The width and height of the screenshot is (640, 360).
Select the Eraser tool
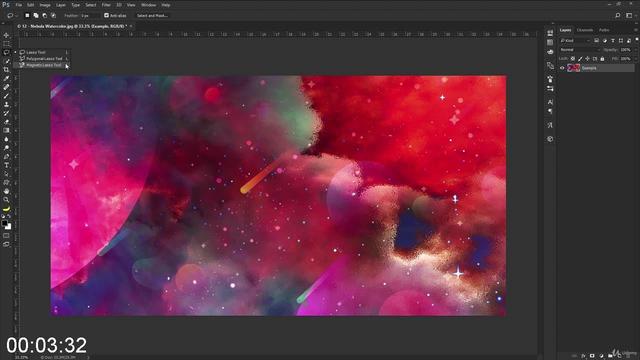coord(6,122)
